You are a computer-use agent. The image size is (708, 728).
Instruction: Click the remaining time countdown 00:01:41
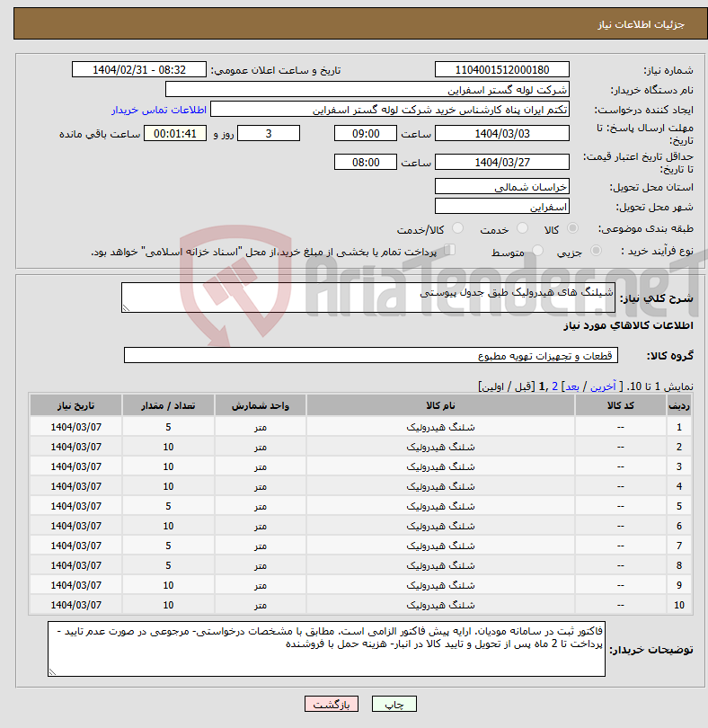[x=175, y=133]
